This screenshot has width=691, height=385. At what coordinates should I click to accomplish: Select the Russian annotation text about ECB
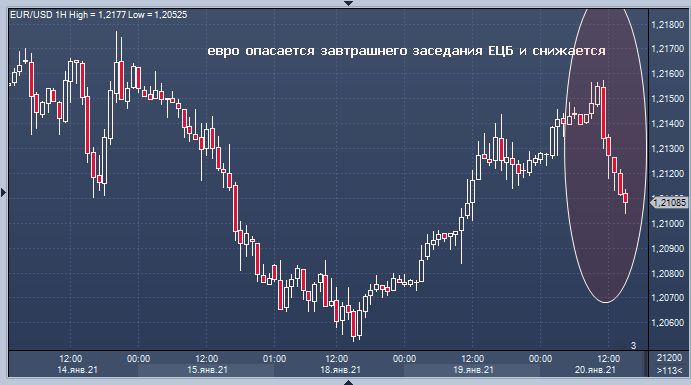tap(406, 51)
